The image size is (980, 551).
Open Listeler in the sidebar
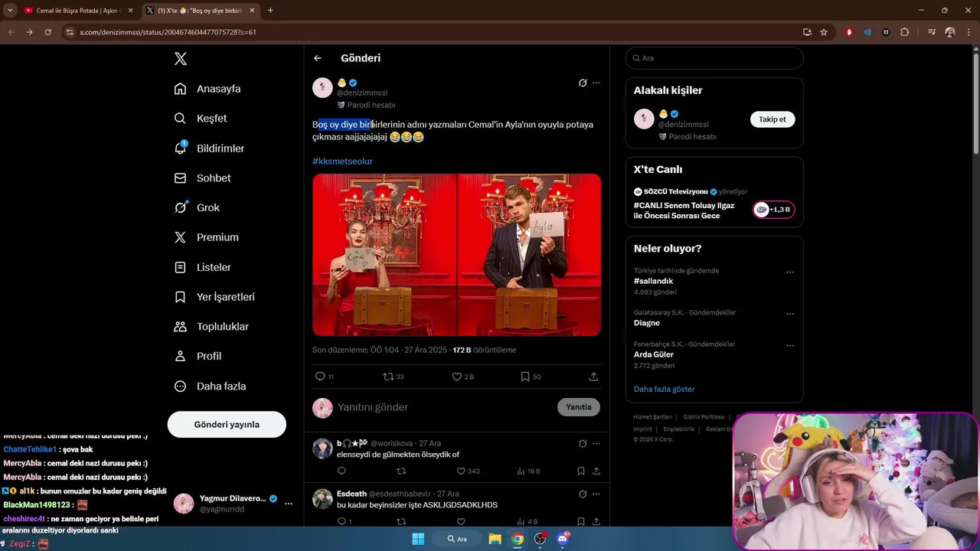coord(202,267)
